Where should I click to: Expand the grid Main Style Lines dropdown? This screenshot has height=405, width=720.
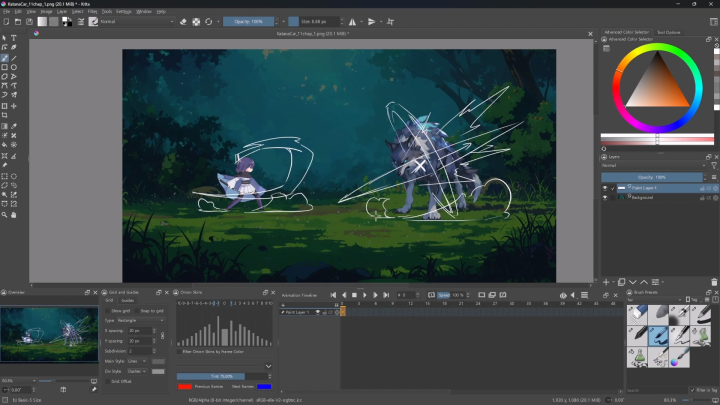click(137, 361)
